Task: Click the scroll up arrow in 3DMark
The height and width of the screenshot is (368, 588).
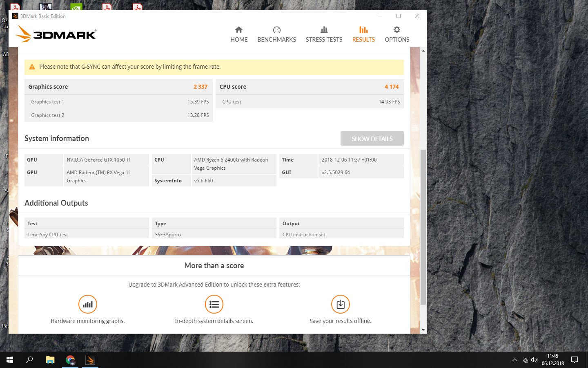Action: coord(423,51)
